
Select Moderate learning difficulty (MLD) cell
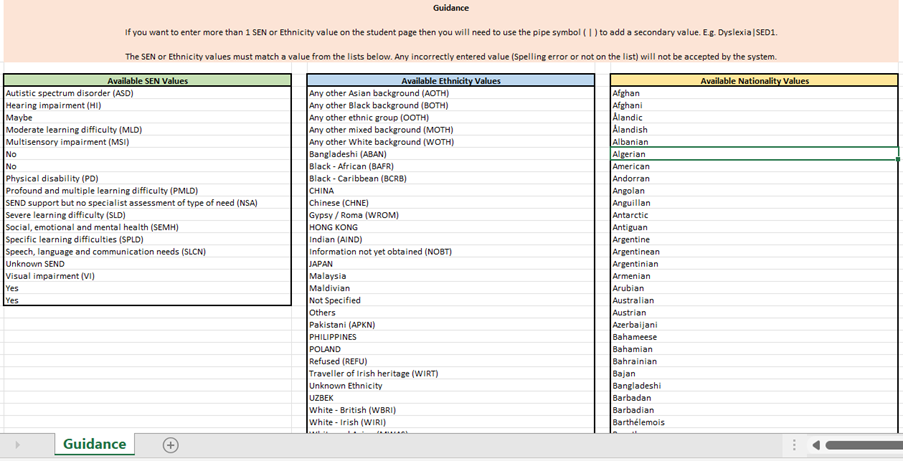147,130
